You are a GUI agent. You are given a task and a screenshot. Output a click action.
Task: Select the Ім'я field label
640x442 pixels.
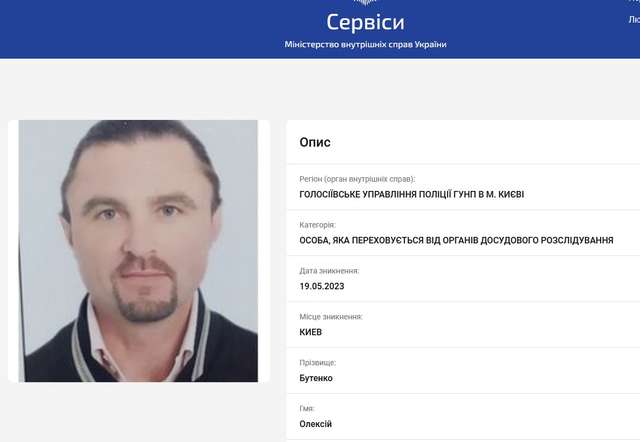[x=307, y=409]
